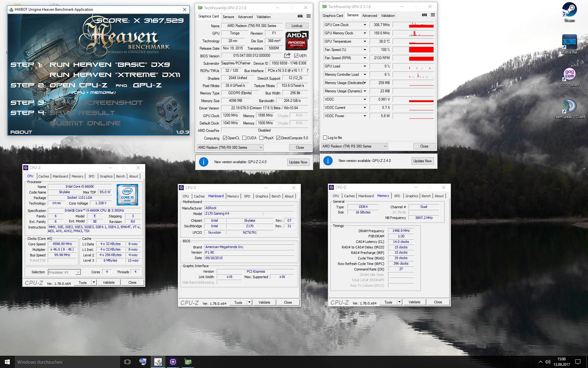Click the taskbar clock showing 15:00
This screenshot has width=588, height=368.
tap(561, 362)
